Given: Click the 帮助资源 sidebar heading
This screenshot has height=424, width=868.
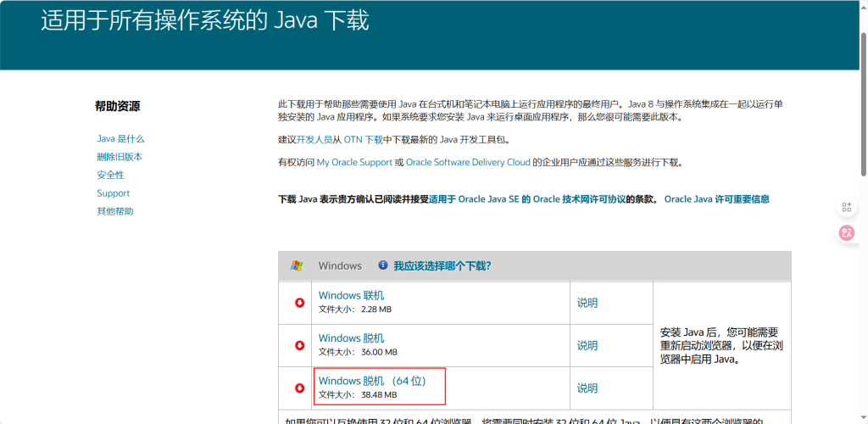Looking at the screenshot, I should pos(117,106).
